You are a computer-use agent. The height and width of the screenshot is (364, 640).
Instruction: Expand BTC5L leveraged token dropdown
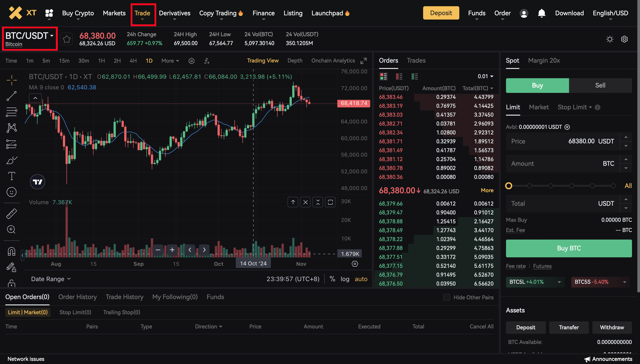[x=559, y=282]
